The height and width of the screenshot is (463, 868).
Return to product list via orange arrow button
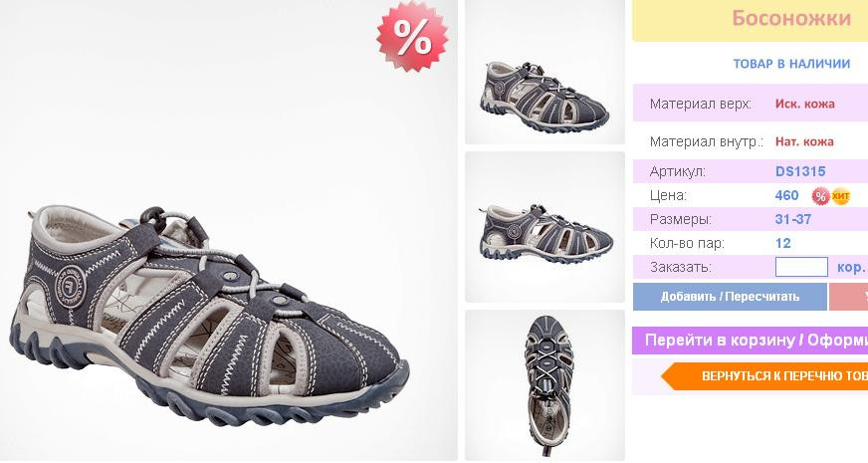coord(764,376)
